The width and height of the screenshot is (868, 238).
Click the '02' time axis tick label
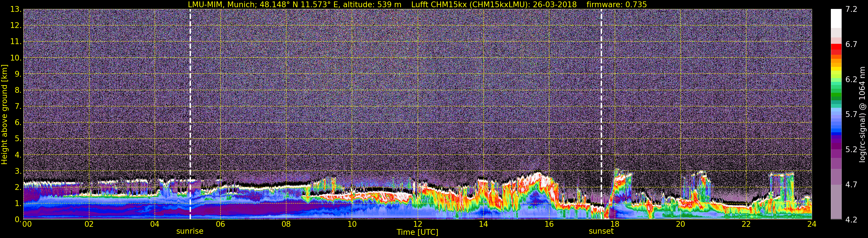pos(89,224)
